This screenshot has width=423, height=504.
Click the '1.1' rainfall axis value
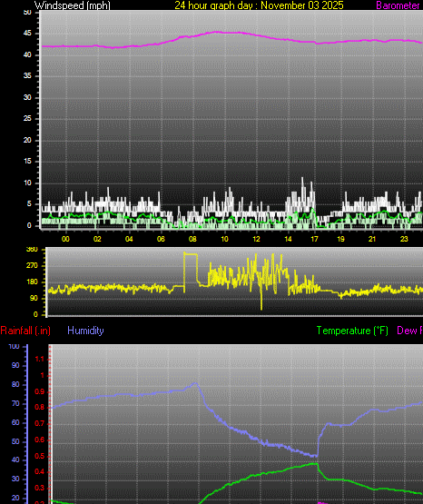pos(40,359)
